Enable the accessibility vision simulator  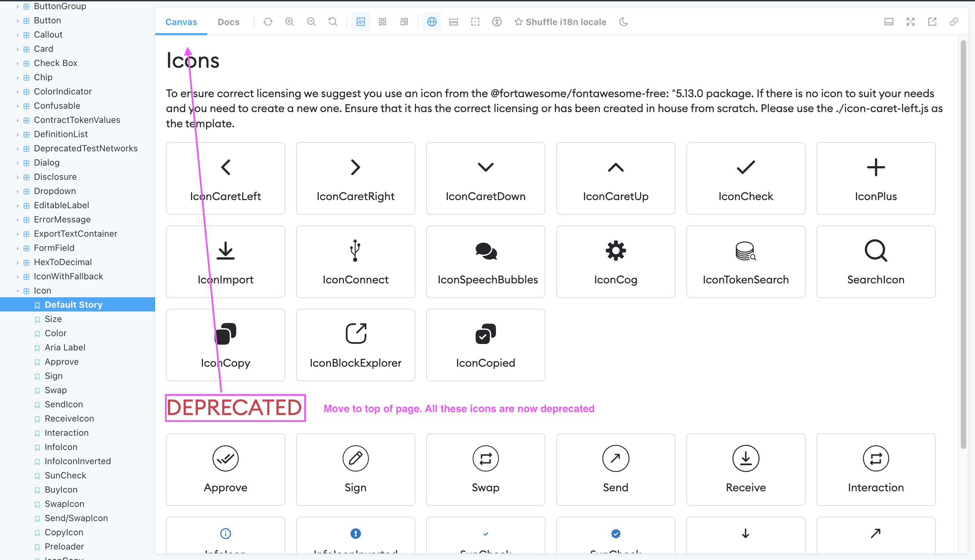[x=497, y=22]
